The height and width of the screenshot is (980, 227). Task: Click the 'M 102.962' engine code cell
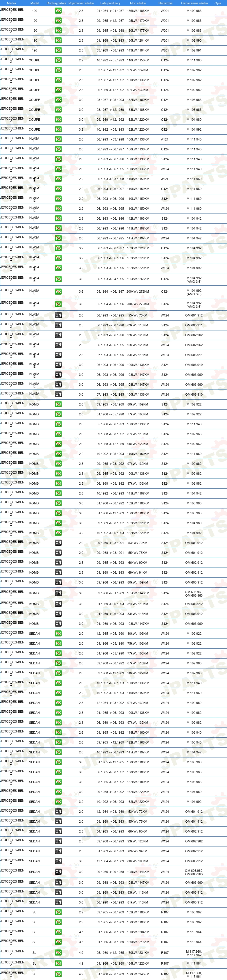click(x=194, y=444)
